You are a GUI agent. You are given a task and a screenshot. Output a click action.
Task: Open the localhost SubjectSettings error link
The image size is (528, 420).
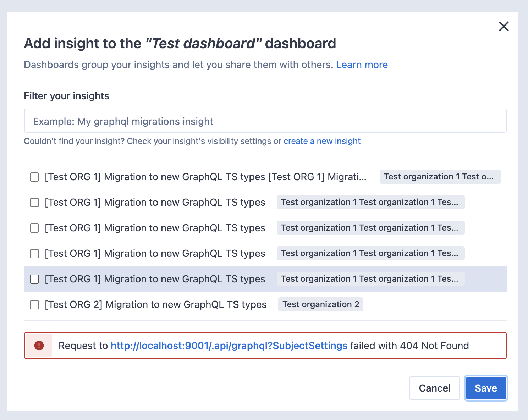coord(229,346)
